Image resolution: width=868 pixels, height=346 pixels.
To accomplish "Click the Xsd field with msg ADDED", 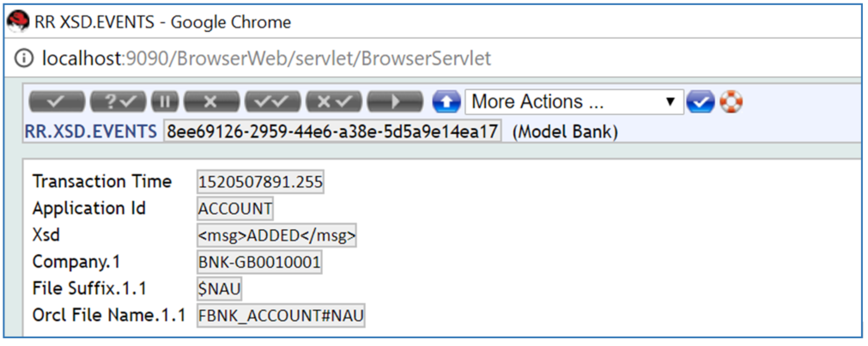I will tap(276, 236).
